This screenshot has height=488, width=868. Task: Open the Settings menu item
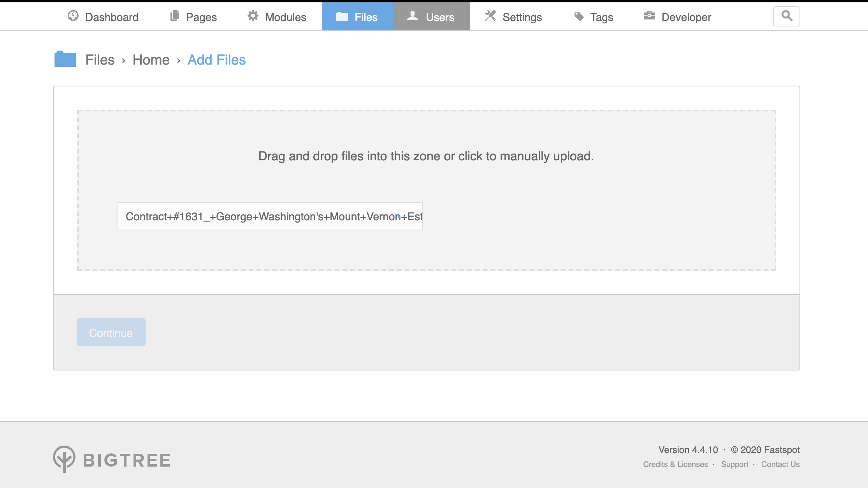pyautogui.click(x=513, y=17)
